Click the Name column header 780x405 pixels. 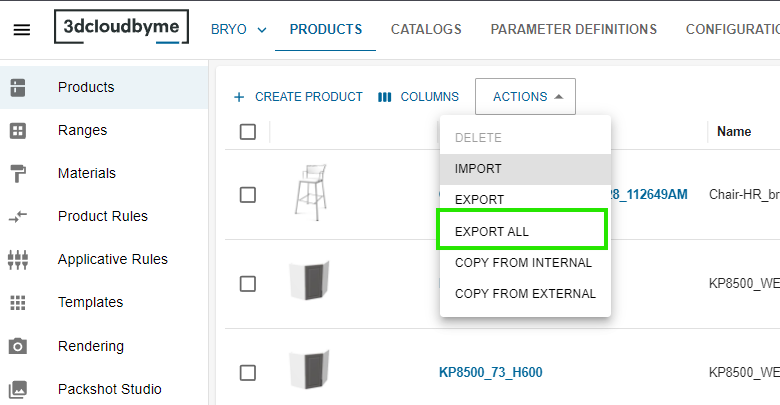click(x=734, y=132)
